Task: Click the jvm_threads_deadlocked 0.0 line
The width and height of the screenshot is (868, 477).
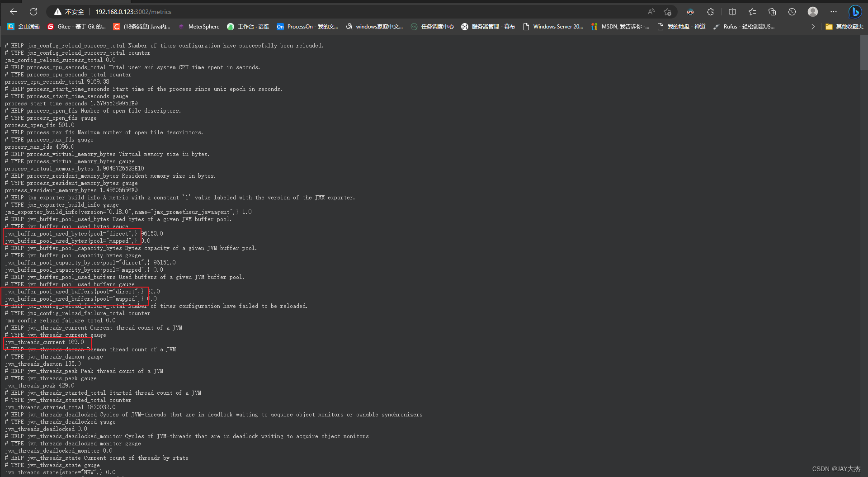Action: pos(46,429)
